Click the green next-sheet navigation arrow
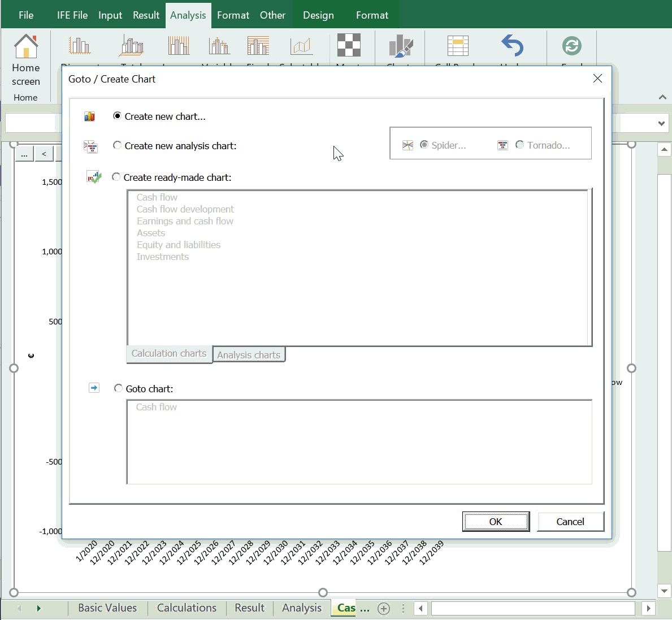This screenshot has height=620, width=672. (x=39, y=609)
